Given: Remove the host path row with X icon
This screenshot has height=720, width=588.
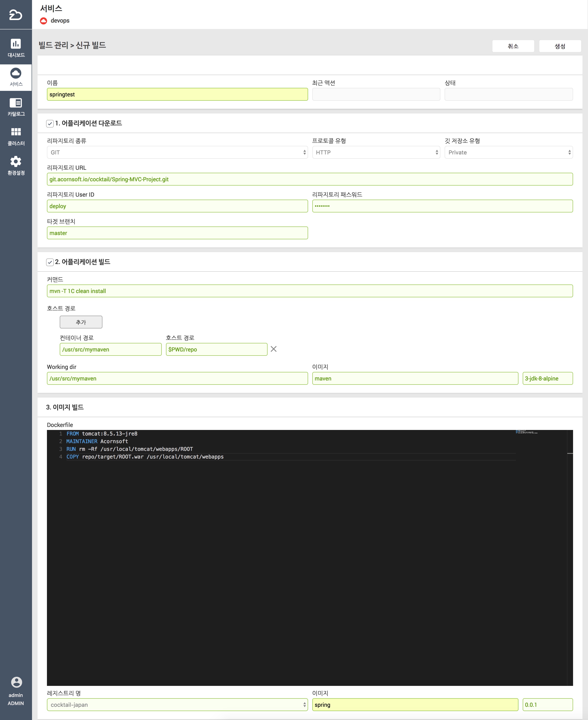Looking at the screenshot, I should tap(274, 349).
